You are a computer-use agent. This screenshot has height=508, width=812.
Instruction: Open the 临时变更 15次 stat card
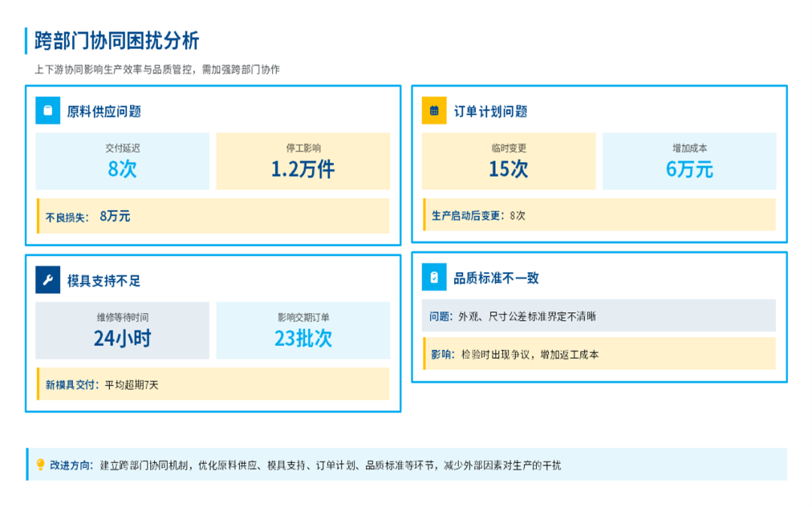pos(508,161)
